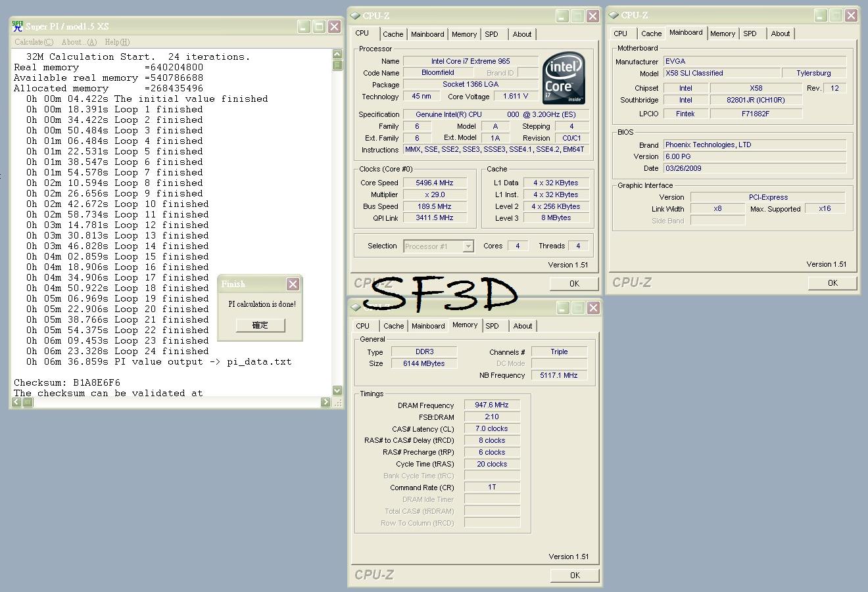Click the Super PI title bar app icon
The height and width of the screenshot is (592, 868).
point(18,26)
